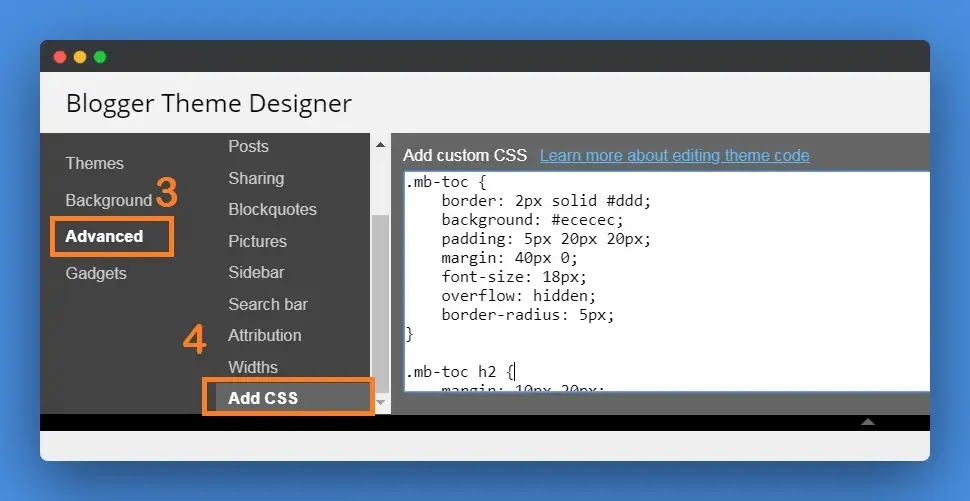Open the Themes section

(95, 163)
